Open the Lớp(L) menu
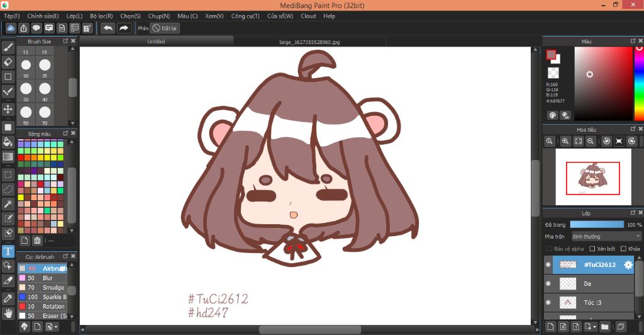The width and height of the screenshot is (644, 335). coord(75,16)
